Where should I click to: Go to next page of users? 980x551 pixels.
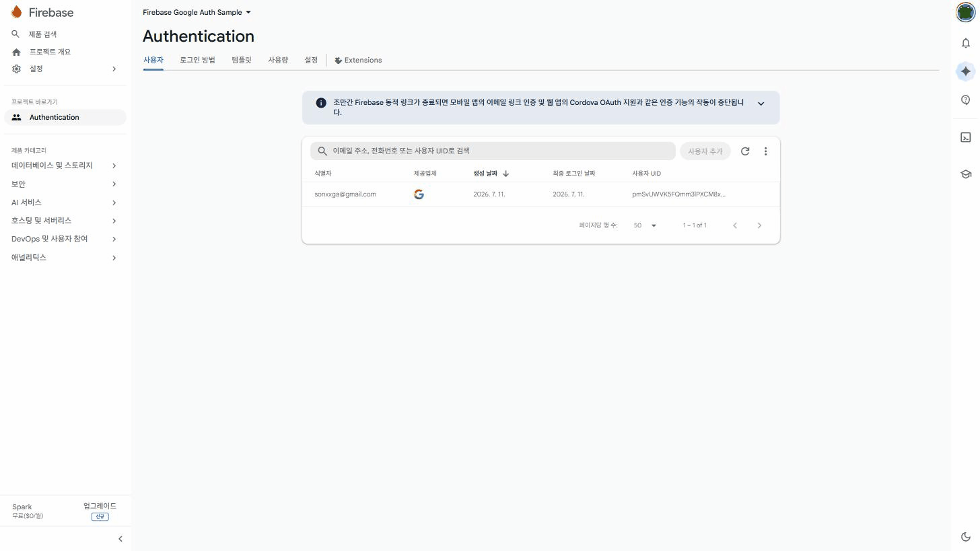point(759,225)
